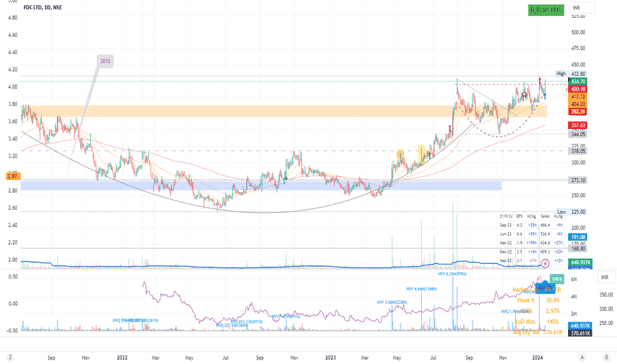Click the 2015 callout annotation label
This screenshot has height=364, width=617.
[105, 61]
